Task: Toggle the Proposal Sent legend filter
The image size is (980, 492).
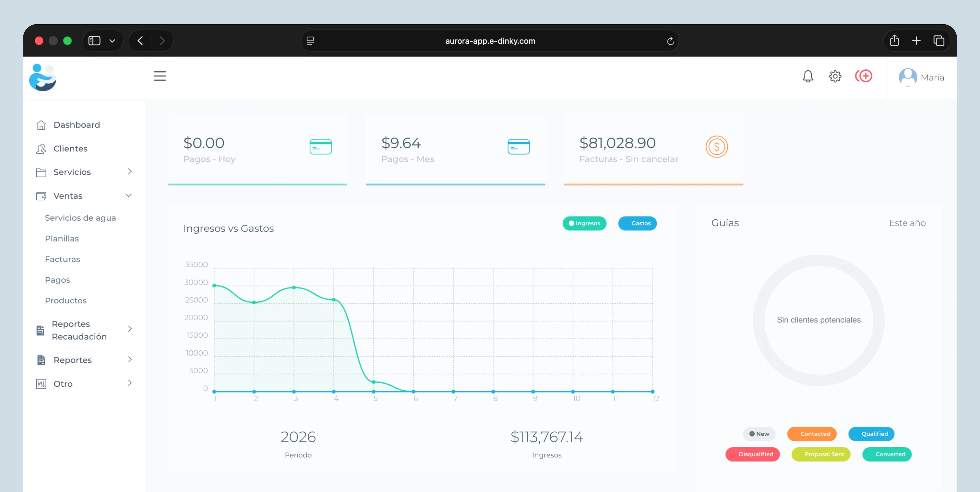Action: tap(820, 454)
